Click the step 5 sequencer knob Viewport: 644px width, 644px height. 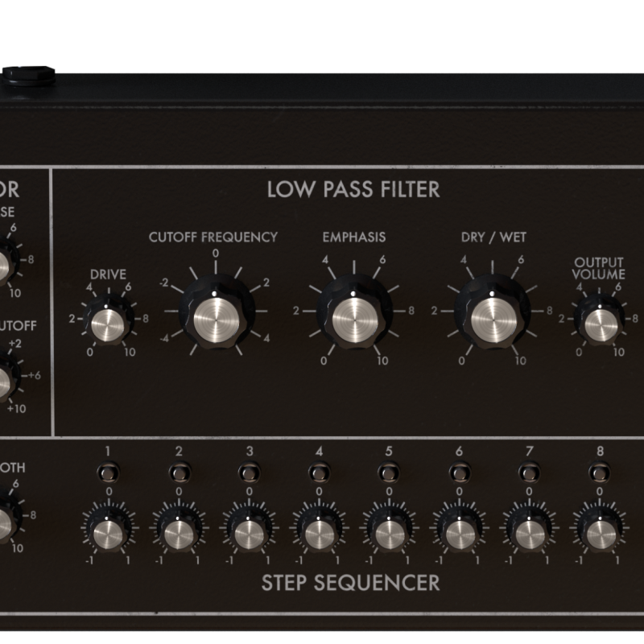click(x=390, y=531)
